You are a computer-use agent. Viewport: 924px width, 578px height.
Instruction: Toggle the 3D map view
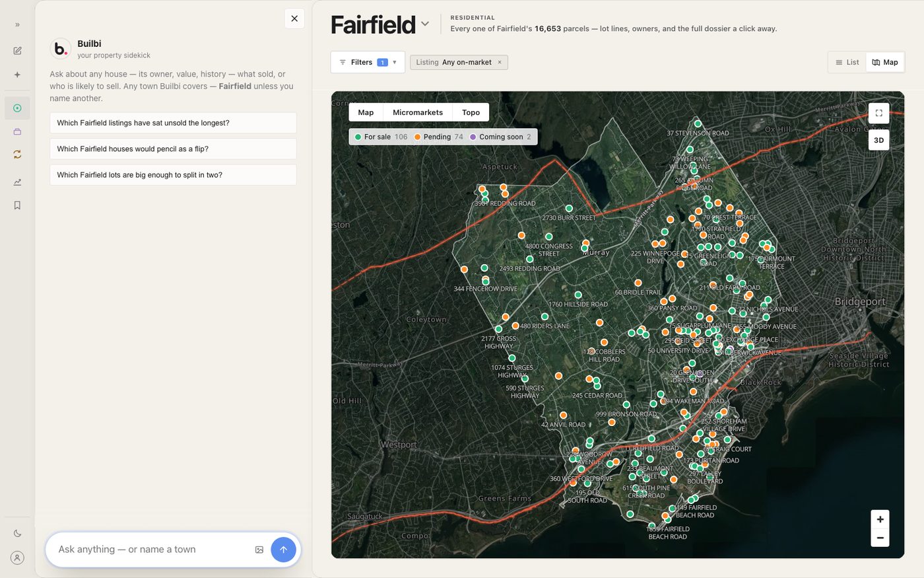879,140
